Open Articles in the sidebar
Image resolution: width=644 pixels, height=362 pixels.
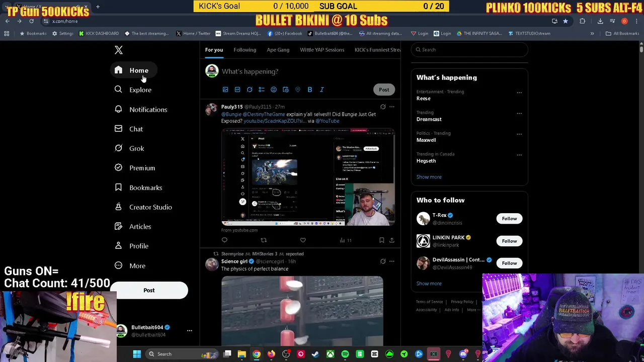[x=133, y=226]
